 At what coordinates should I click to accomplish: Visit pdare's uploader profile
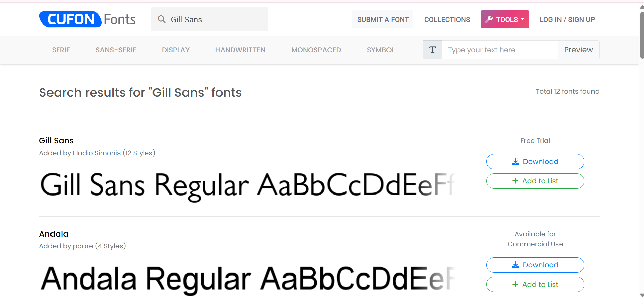click(x=83, y=246)
